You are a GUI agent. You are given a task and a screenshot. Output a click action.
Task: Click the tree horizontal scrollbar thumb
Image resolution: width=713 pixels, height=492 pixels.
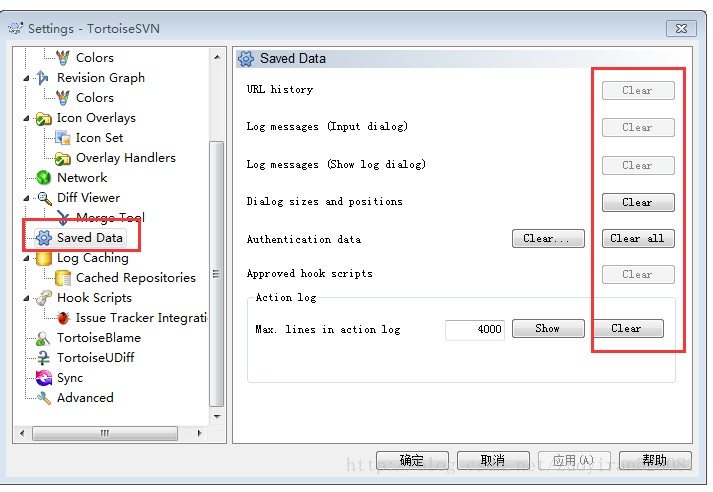[x=105, y=433]
